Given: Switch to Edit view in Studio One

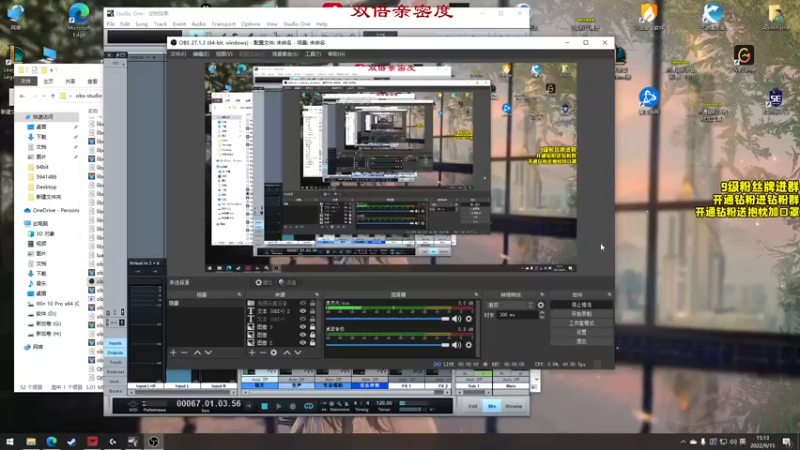Looking at the screenshot, I should pyautogui.click(x=473, y=406).
